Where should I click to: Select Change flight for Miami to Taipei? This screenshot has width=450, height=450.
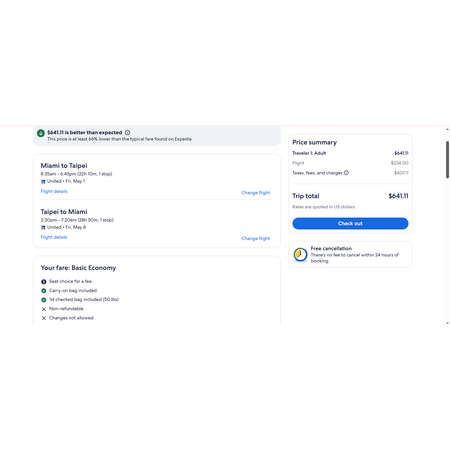click(x=256, y=193)
